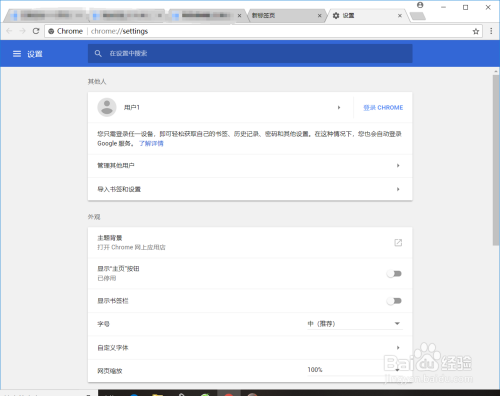Expand the 导入书签和设置 arrow
This screenshot has width=500, height=396.
pyautogui.click(x=398, y=189)
